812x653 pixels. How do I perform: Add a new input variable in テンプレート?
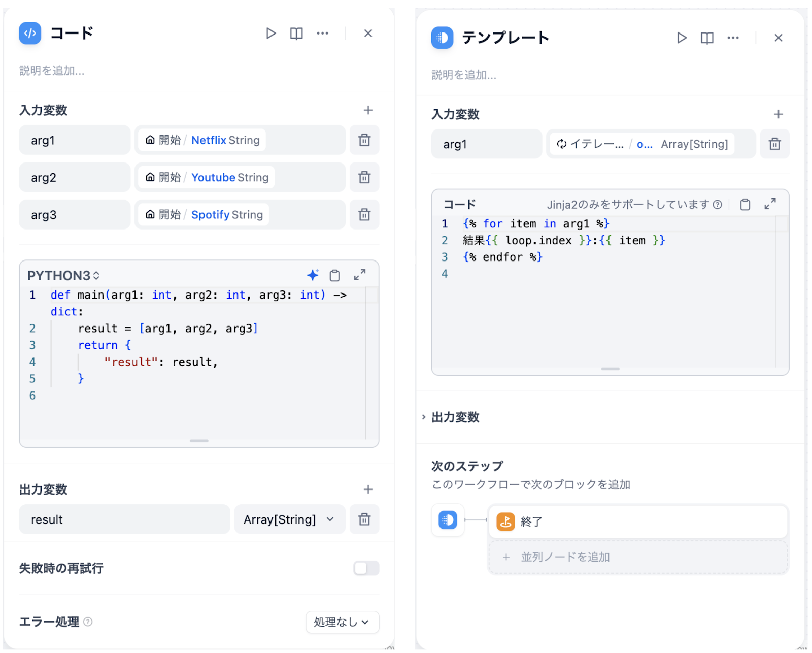[778, 114]
